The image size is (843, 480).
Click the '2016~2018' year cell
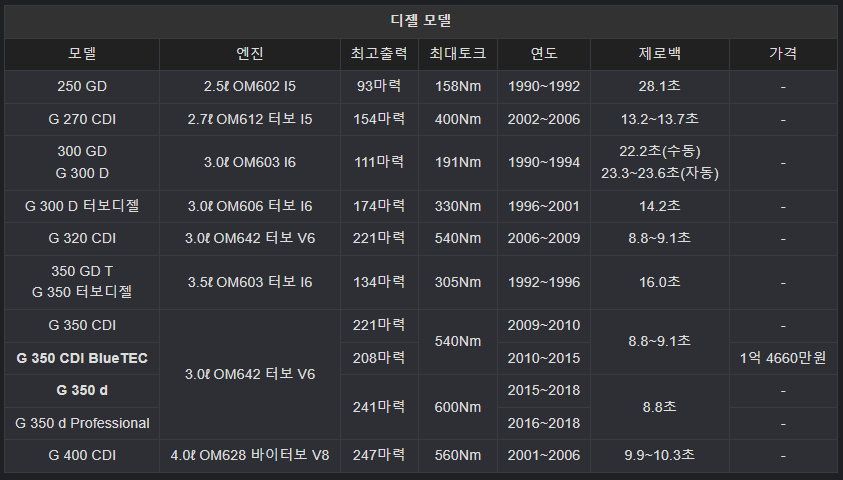click(x=544, y=424)
